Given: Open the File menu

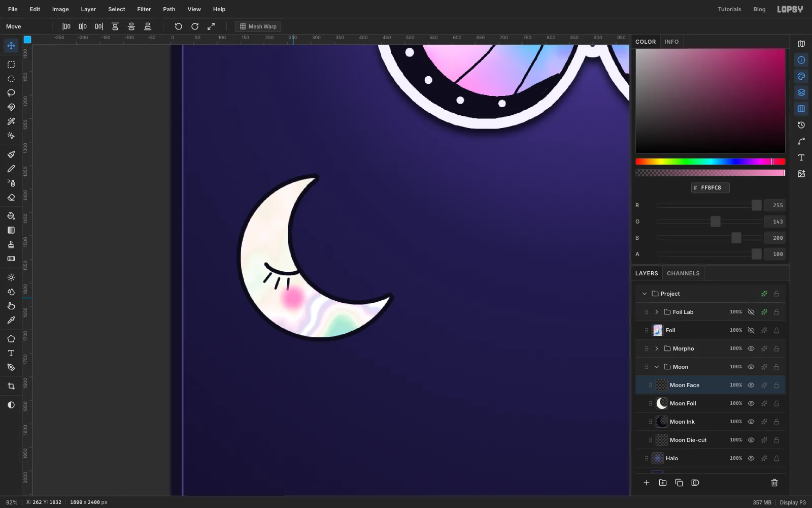Looking at the screenshot, I should click(13, 9).
